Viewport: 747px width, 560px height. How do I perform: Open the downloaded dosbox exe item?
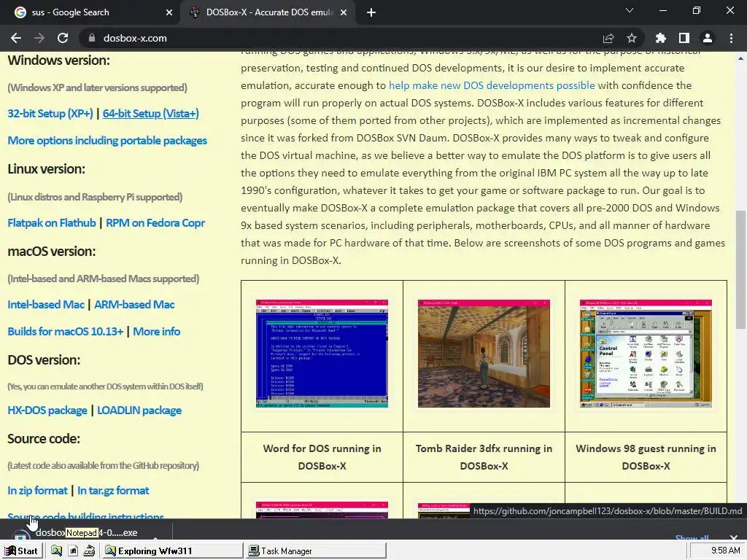tap(86, 533)
